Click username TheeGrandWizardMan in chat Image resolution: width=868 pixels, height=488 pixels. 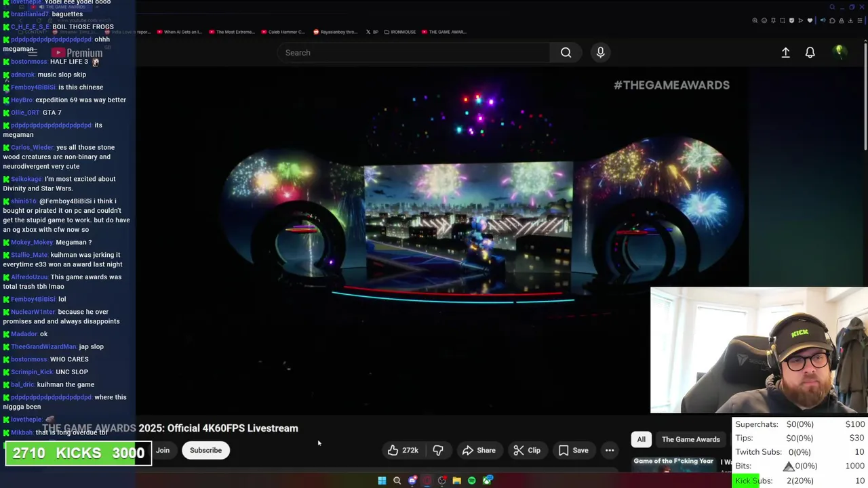44,346
